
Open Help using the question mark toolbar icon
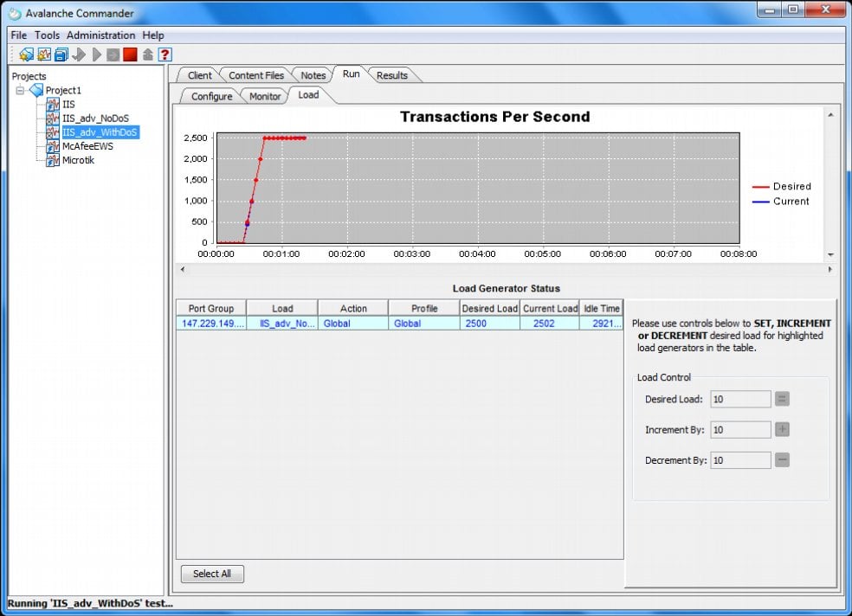[165, 54]
